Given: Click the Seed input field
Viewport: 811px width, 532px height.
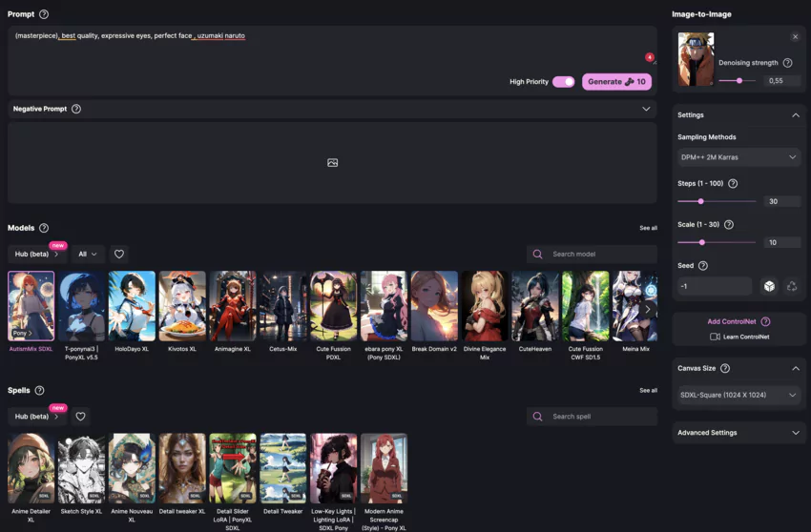Looking at the screenshot, I should point(715,286).
